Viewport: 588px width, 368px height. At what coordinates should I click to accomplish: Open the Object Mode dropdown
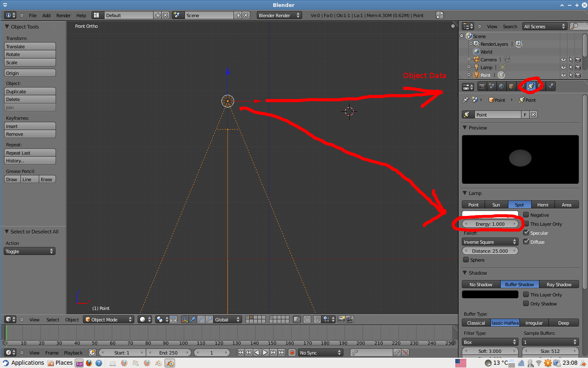(109, 319)
